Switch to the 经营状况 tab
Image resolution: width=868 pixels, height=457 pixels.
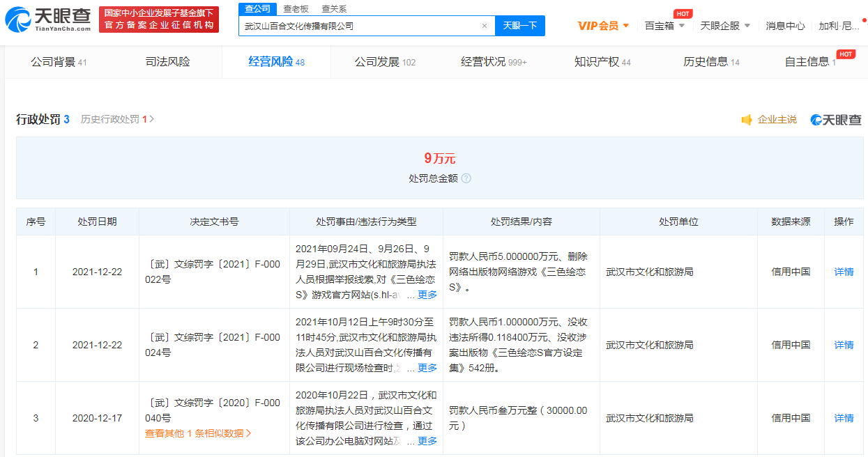494,62
